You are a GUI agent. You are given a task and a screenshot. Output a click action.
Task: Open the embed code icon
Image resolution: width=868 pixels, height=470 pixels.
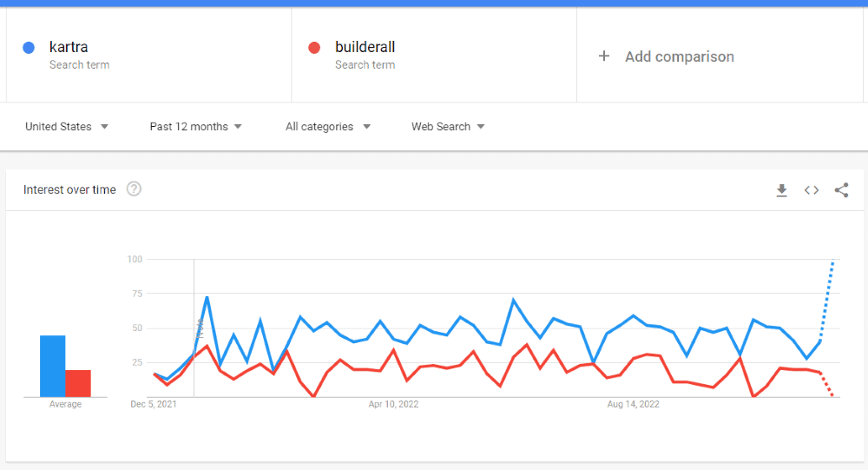coord(812,190)
